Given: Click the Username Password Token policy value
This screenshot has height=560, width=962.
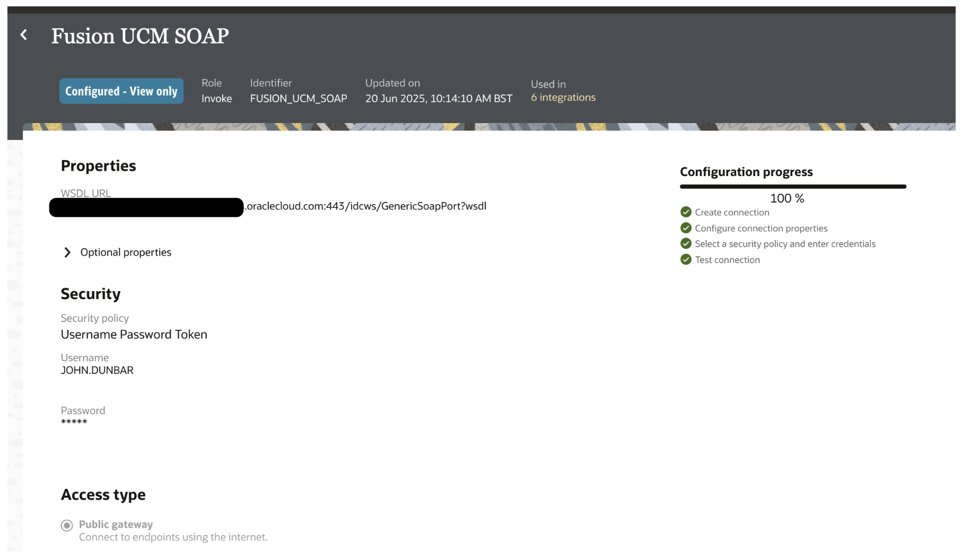Looking at the screenshot, I should (134, 335).
